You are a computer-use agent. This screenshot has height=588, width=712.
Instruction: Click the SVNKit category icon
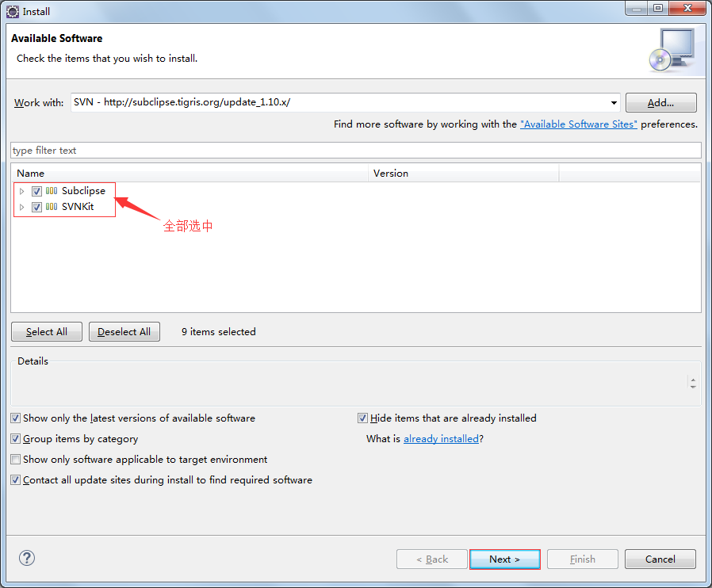[52, 207]
